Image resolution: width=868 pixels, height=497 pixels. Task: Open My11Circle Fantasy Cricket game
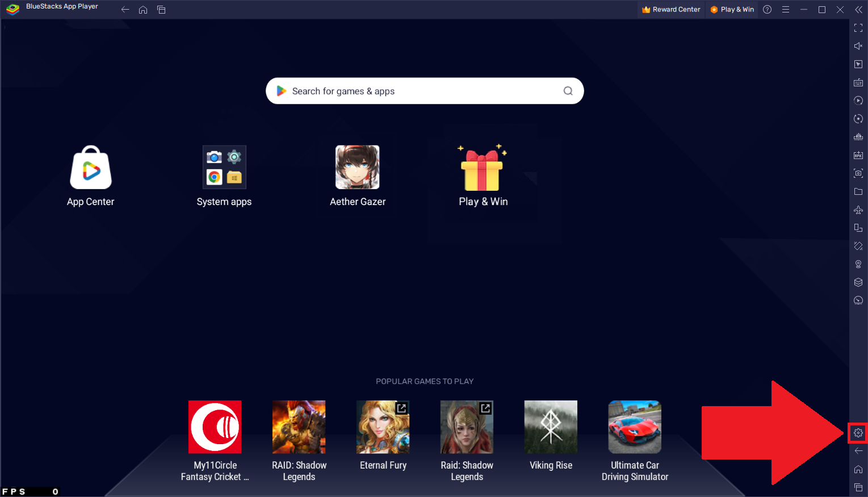coord(215,427)
